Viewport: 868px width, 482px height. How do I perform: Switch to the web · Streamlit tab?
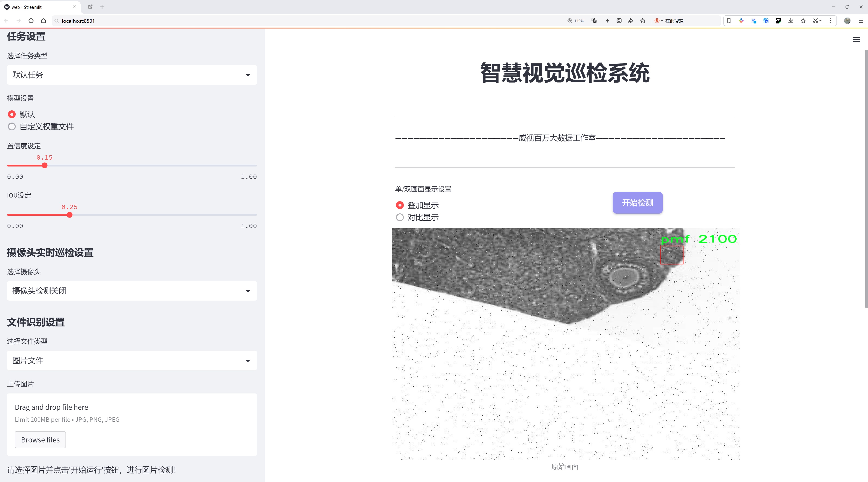[40, 7]
